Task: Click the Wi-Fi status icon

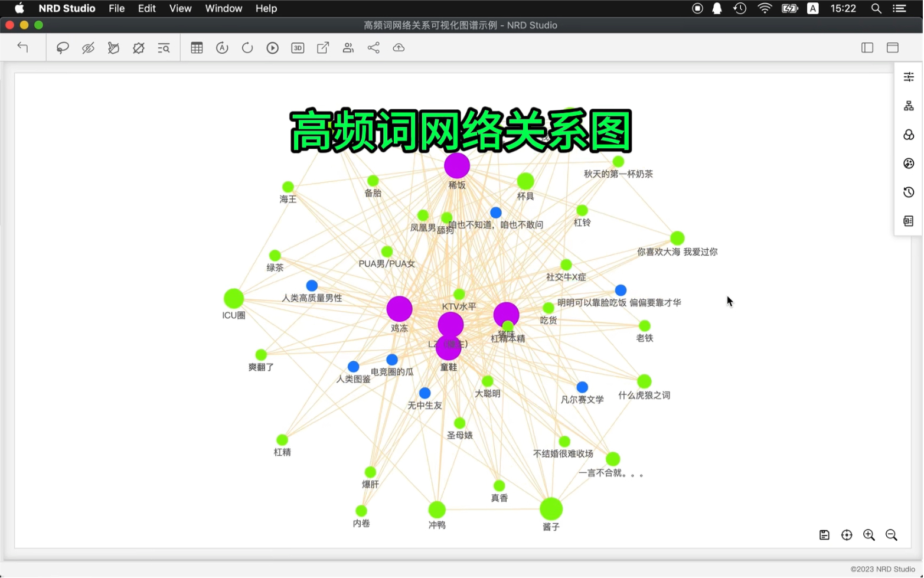Action: (x=765, y=8)
